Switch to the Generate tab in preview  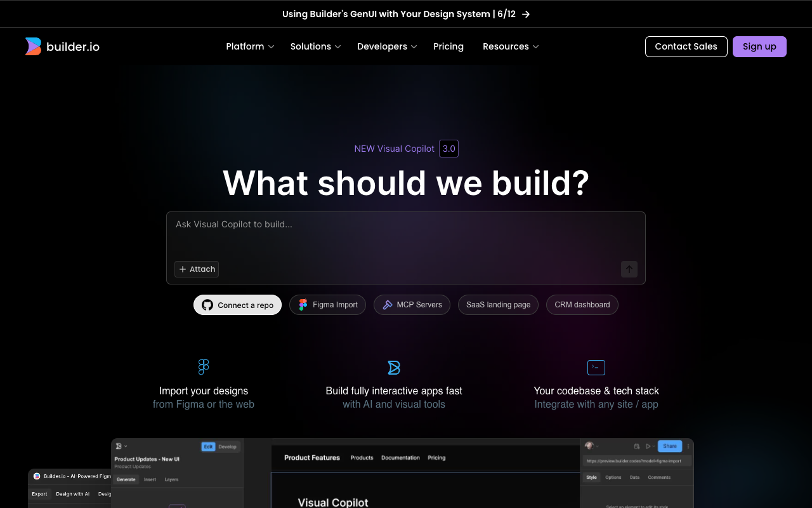tap(126, 479)
